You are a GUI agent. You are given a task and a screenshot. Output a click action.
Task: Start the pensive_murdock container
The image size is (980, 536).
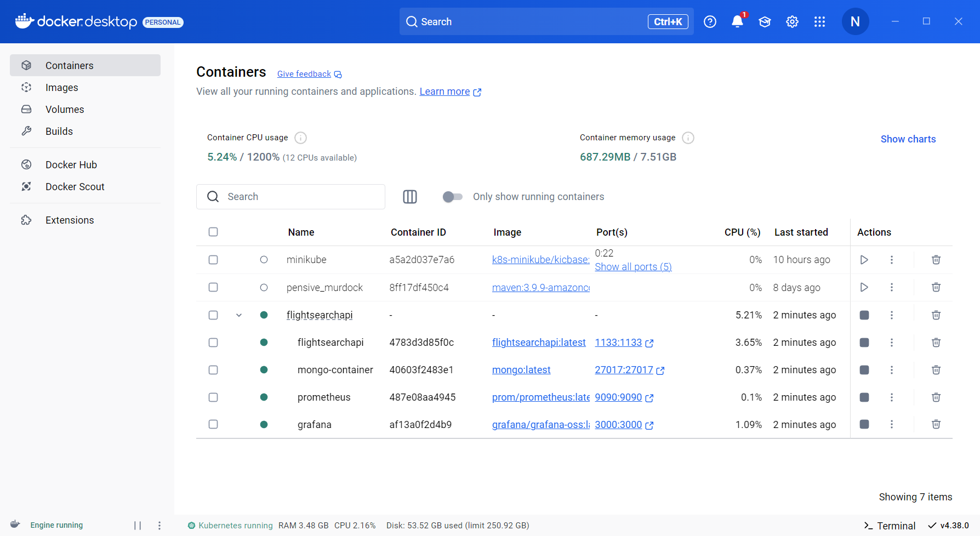pos(864,287)
